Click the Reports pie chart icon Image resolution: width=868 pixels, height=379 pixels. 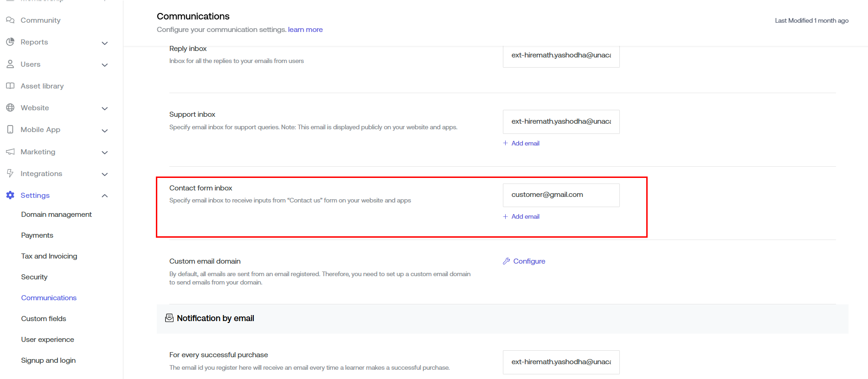tap(10, 42)
